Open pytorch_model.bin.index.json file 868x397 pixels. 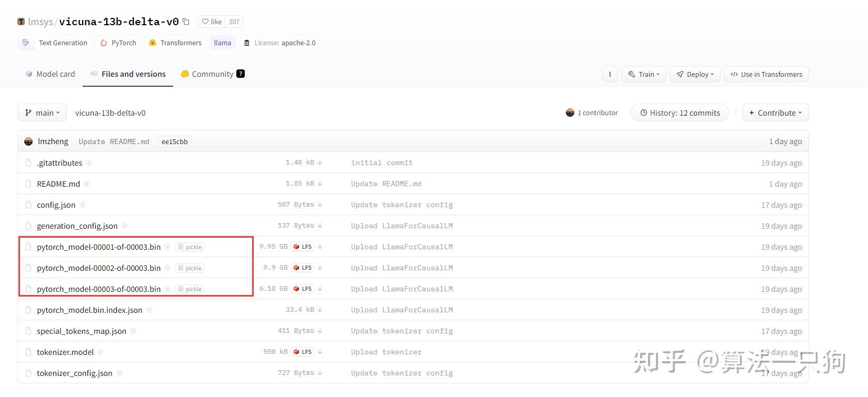click(x=89, y=310)
